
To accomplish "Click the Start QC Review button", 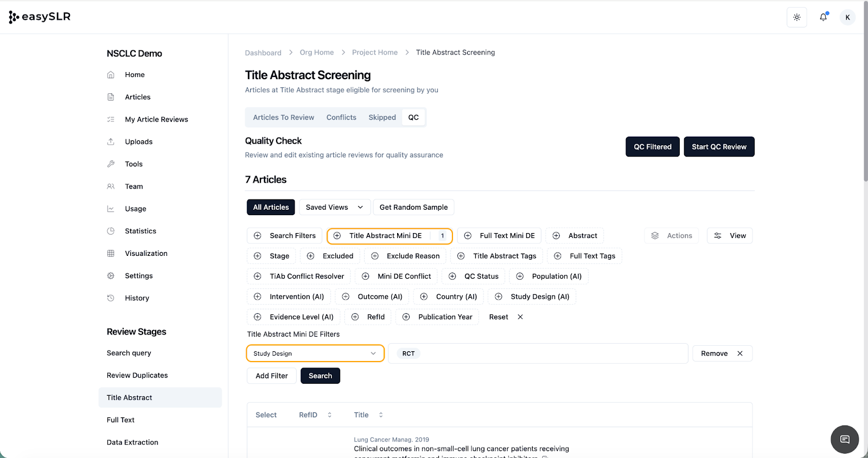I will coord(718,147).
